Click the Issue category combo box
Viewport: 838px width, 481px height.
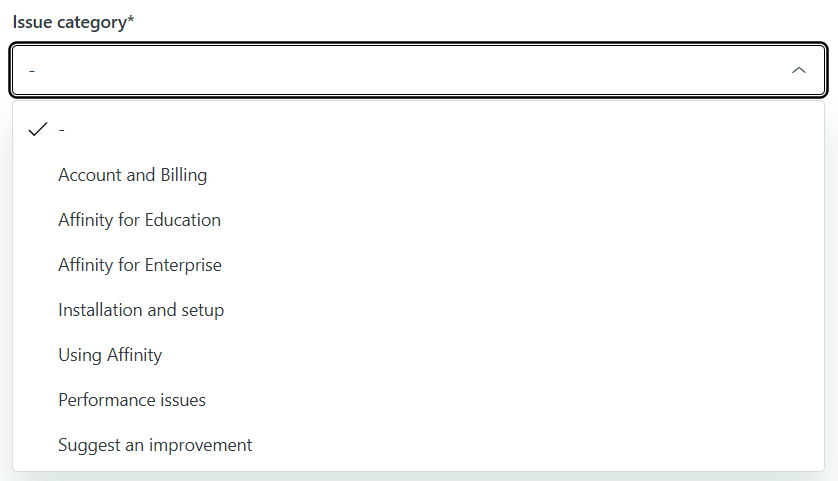click(x=400, y=71)
